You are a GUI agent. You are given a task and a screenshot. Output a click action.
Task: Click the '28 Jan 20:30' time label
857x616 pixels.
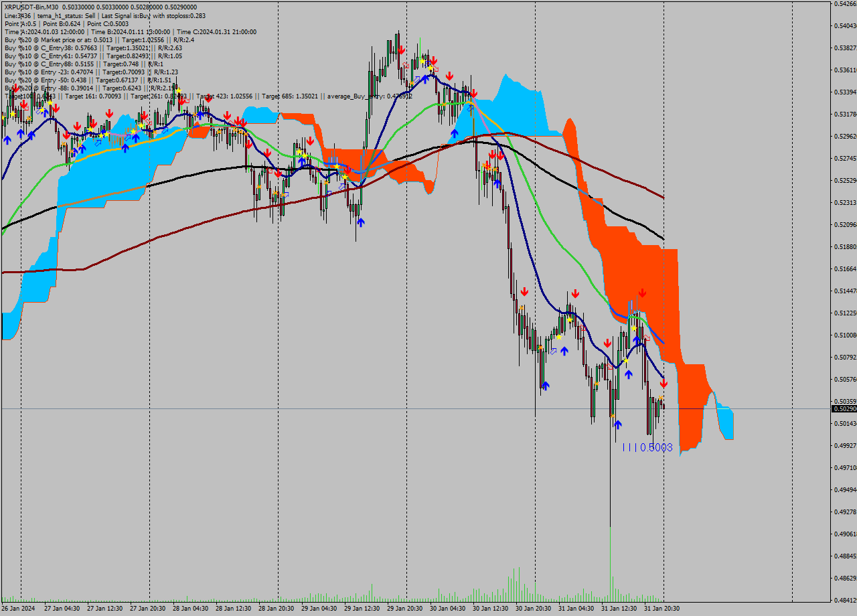(277, 609)
